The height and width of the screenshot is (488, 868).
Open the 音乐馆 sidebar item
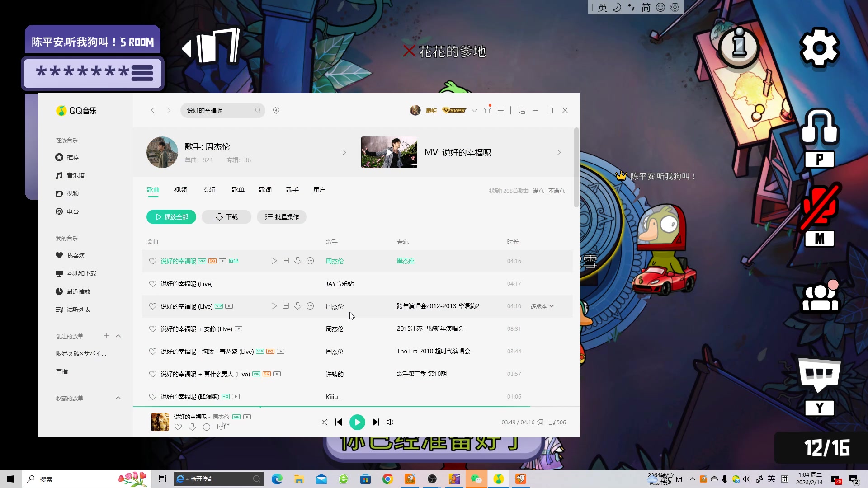(x=70, y=175)
